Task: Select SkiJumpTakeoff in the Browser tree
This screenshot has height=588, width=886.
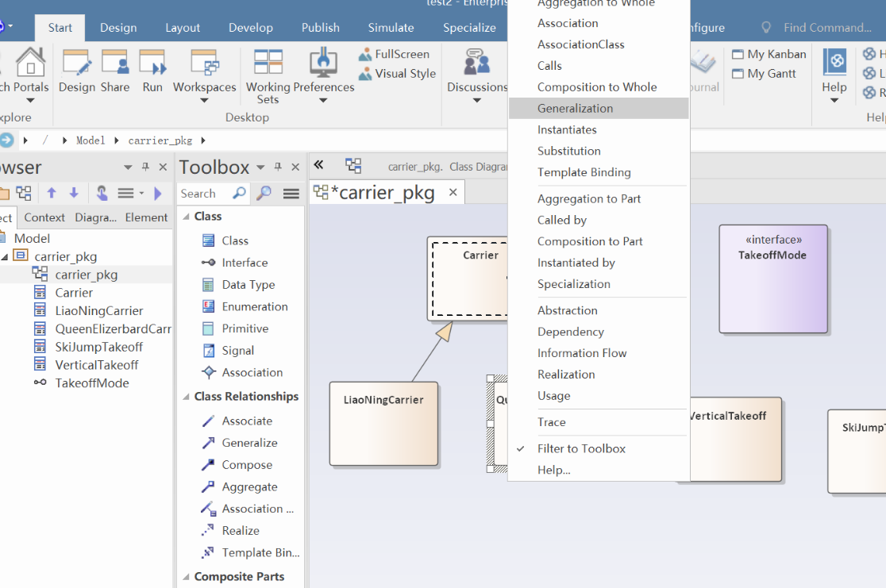Action: pos(99,347)
